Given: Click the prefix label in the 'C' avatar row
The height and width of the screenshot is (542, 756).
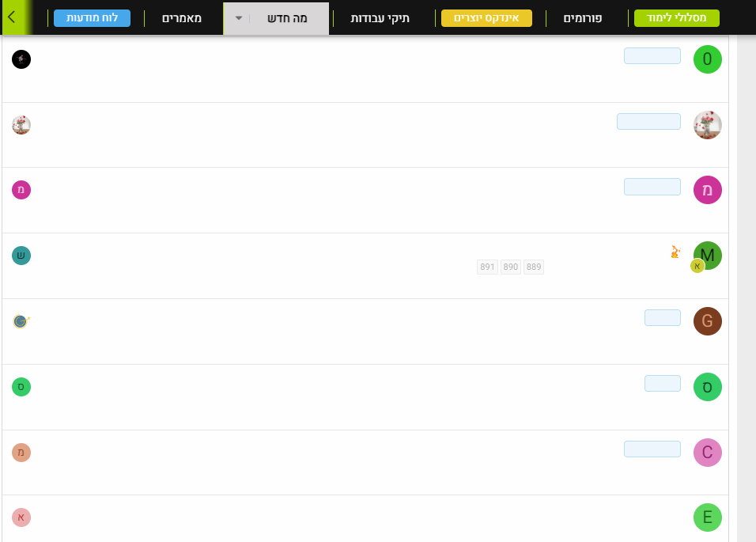Looking at the screenshot, I should click(x=652, y=449).
